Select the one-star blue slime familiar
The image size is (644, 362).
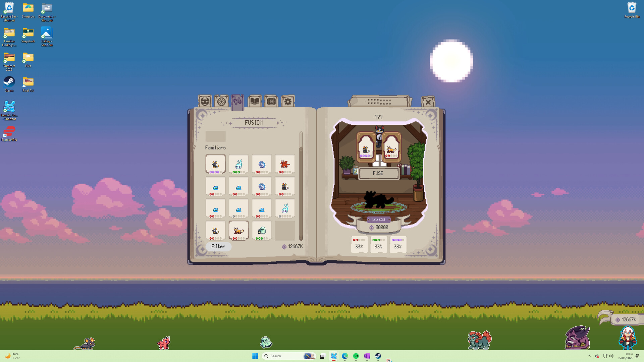pyautogui.click(x=238, y=208)
